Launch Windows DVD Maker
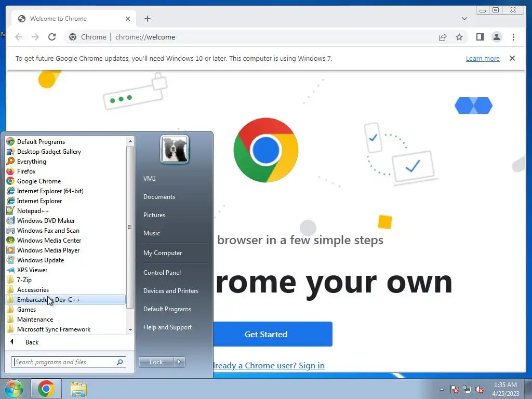The image size is (532, 399). click(46, 220)
